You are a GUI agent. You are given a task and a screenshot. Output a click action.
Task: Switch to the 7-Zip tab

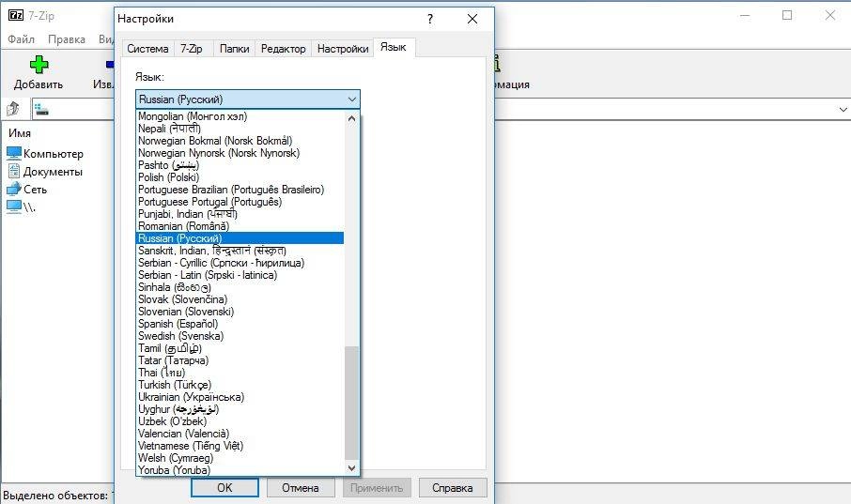click(192, 49)
